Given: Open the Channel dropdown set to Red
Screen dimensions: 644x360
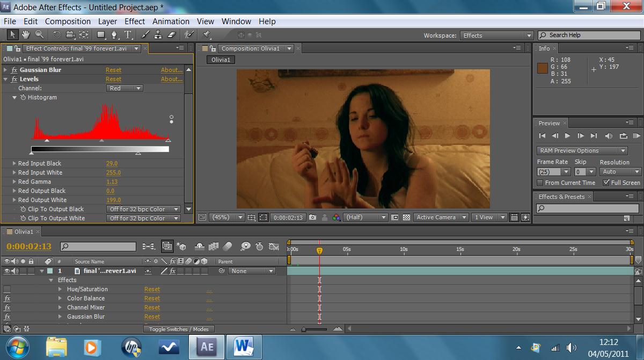Looking at the screenshot, I should point(125,88).
